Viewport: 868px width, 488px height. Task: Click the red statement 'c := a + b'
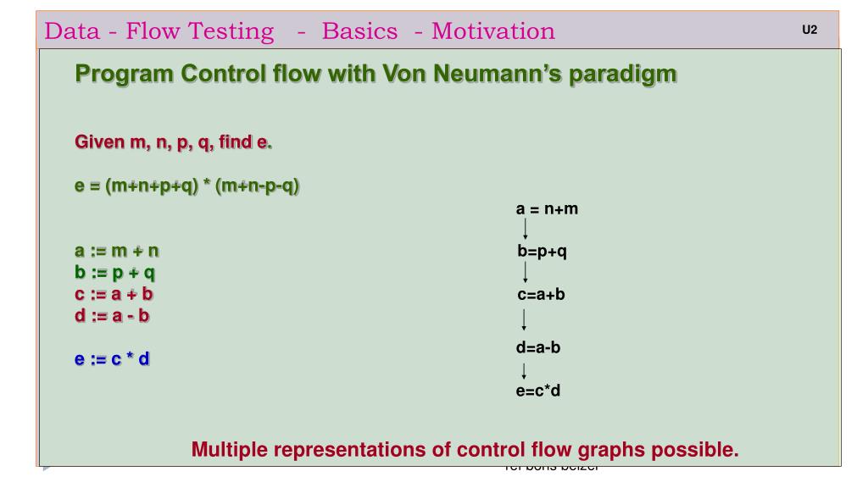click(x=114, y=294)
